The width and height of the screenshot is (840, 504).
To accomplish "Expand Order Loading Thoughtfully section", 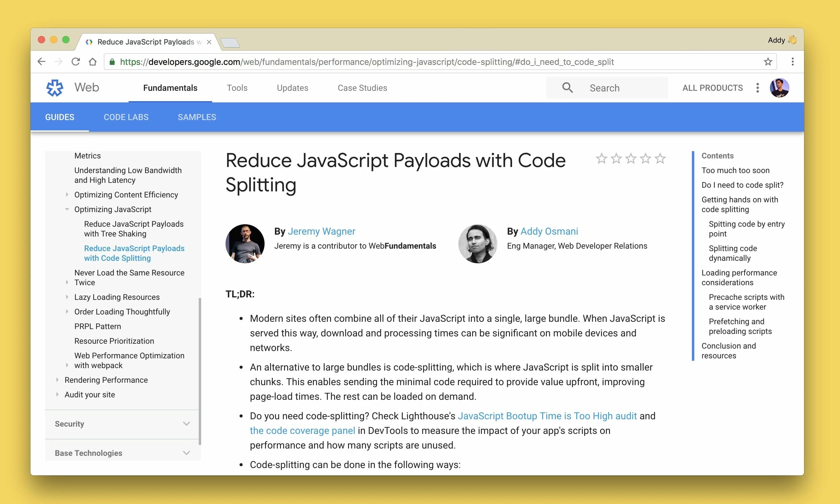I will click(x=67, y=311).
